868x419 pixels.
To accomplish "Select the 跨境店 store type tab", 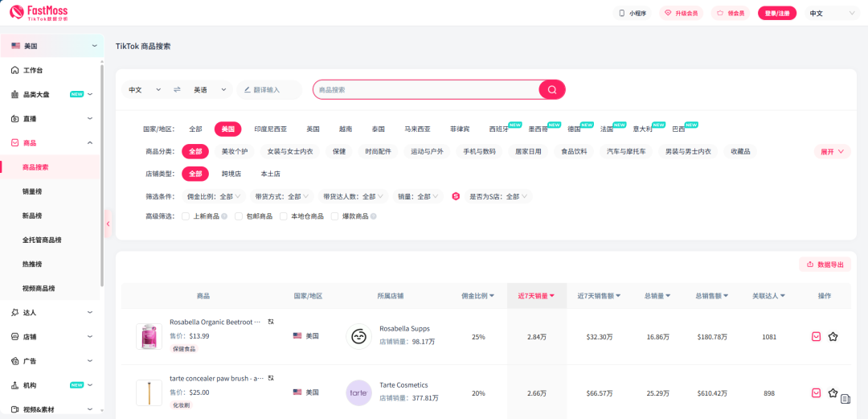I will pos(231,174).
